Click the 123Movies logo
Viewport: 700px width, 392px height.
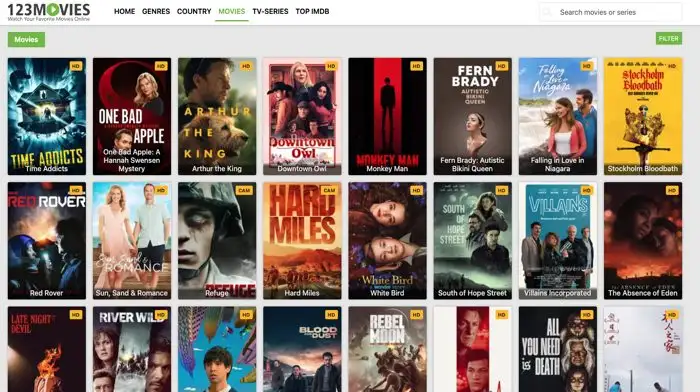49,12
